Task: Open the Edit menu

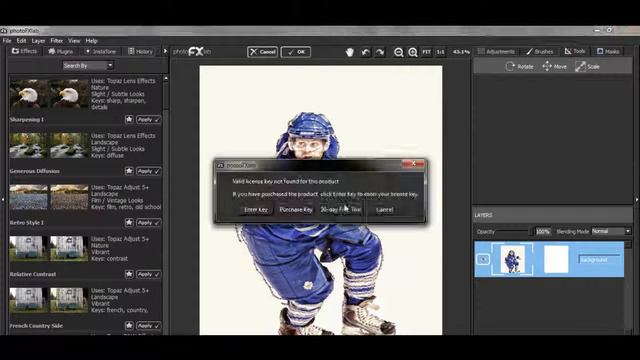Action: tap(21, 41)
